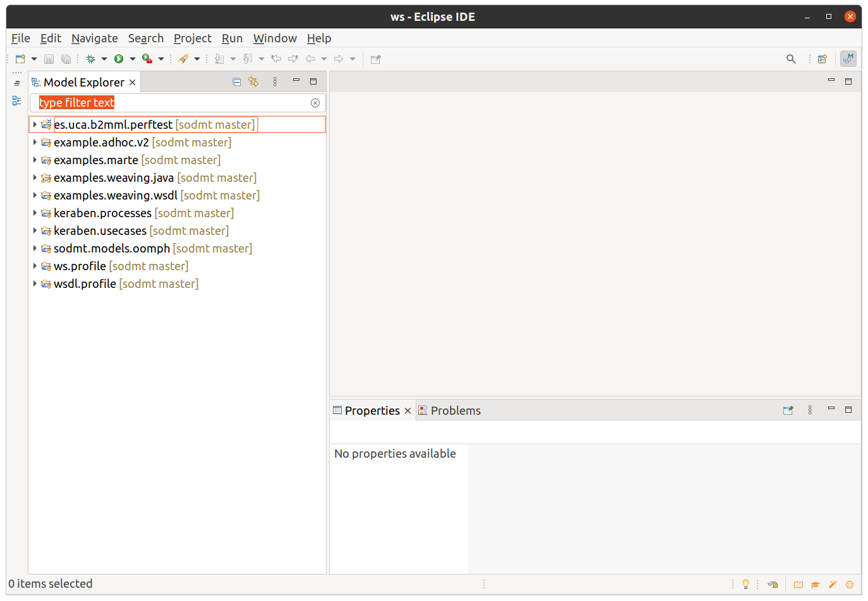Click the Save All toolbar icon
Image resolution: width=868 pixels, height=601 pixels.
coord(66,59)
